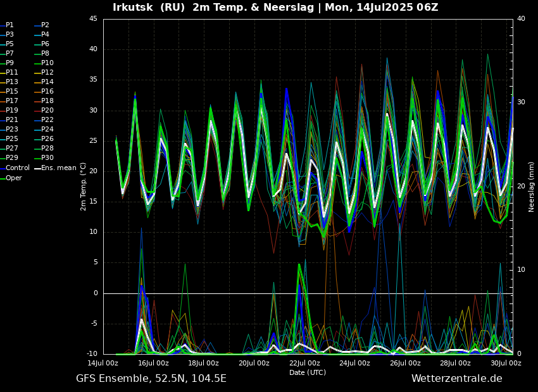The image size is (538, 392).
Task: Click the Wetterzentrale.de text
Action: click(x=456, y=379)
